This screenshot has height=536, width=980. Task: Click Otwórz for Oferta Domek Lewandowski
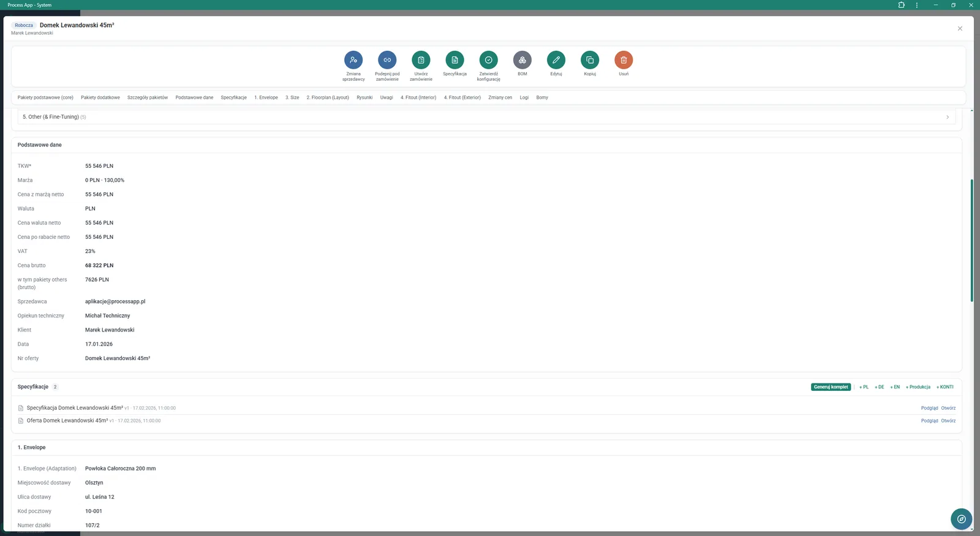click(948, 421)
